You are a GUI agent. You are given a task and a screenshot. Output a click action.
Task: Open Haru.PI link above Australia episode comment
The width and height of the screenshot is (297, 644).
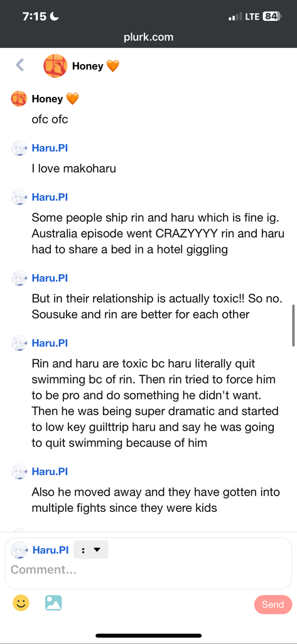point(50,197)
